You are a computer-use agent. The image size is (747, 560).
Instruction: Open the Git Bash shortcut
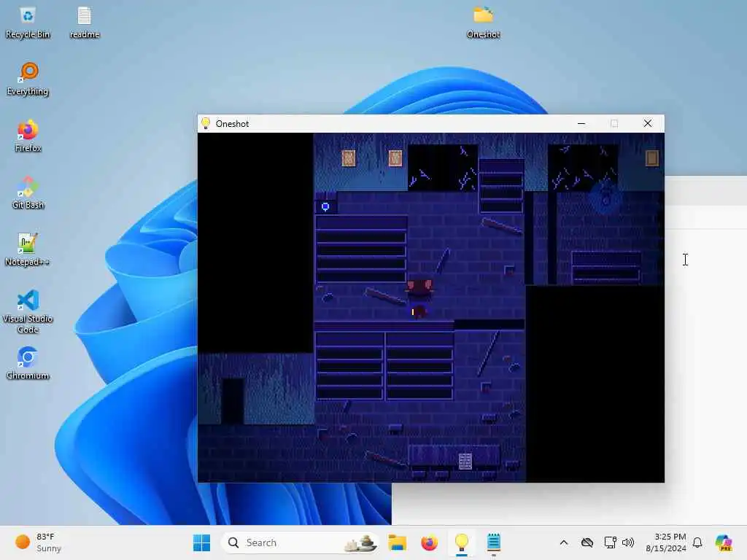(x=28, y=192)
